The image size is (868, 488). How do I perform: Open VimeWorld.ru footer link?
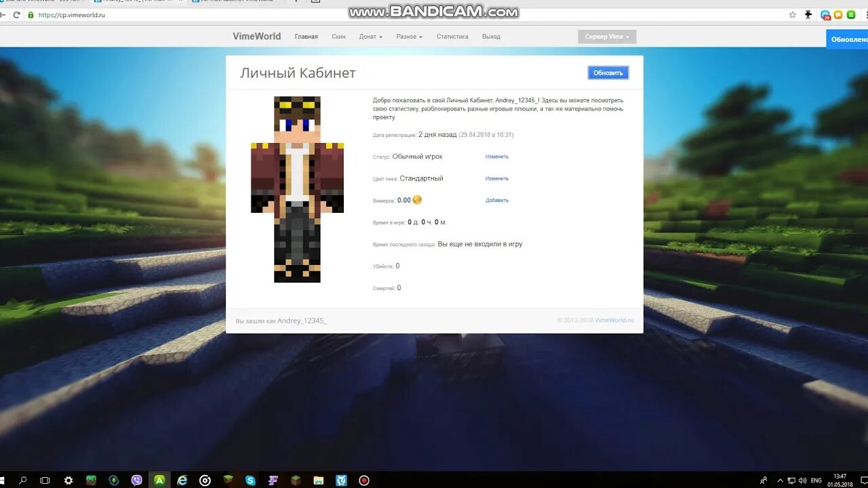click(x=614, y=320)
